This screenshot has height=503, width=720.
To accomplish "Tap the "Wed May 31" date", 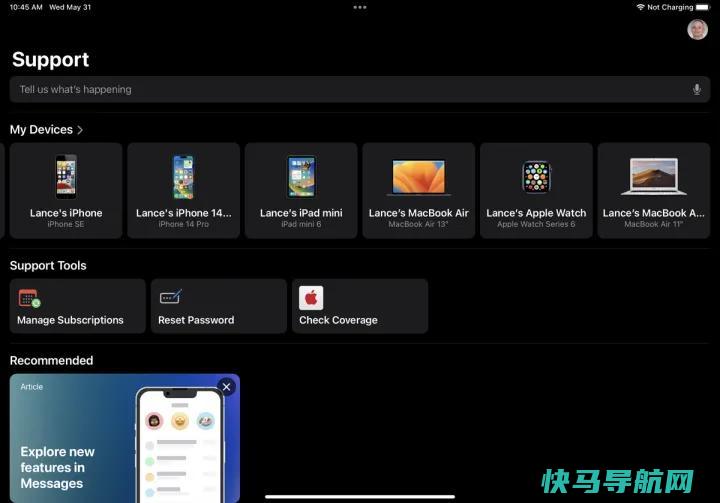I will (70, 7).
